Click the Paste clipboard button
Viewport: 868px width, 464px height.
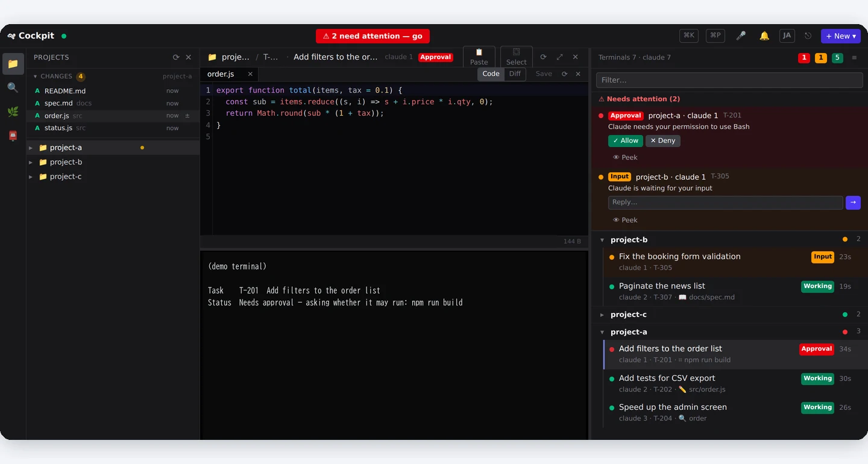pos(479,57)
